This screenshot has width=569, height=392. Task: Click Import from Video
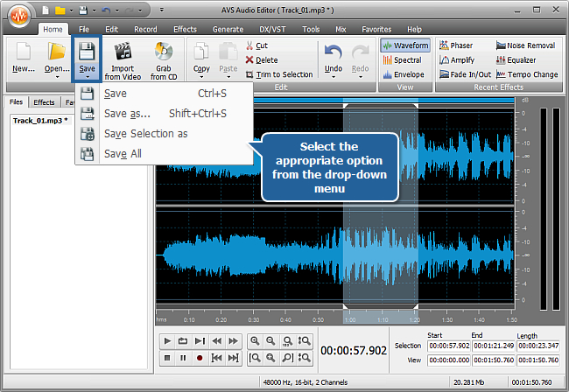(x=123, y=60)
